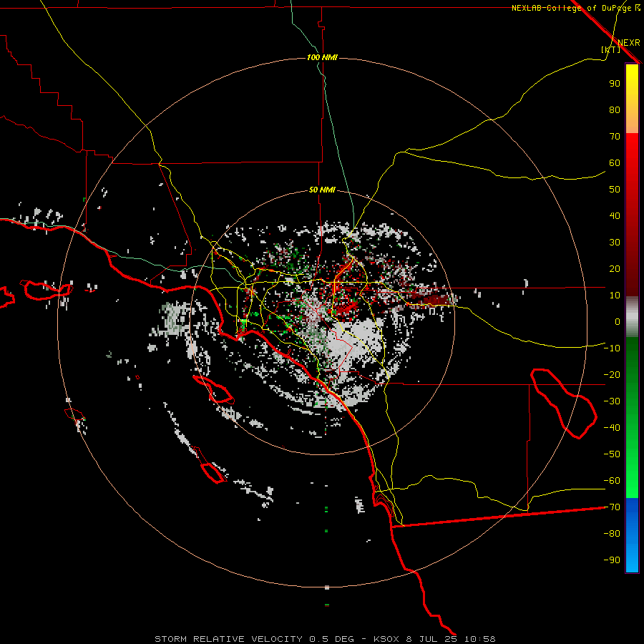Click the NEXLAB-College of DuPage credit text

575,8
